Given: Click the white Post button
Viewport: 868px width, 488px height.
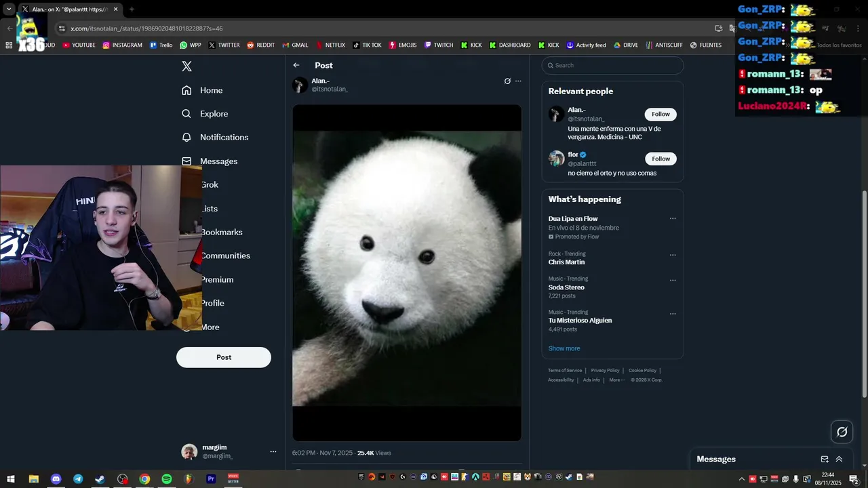Looking at the screenshot, I should tap(224, 357).
